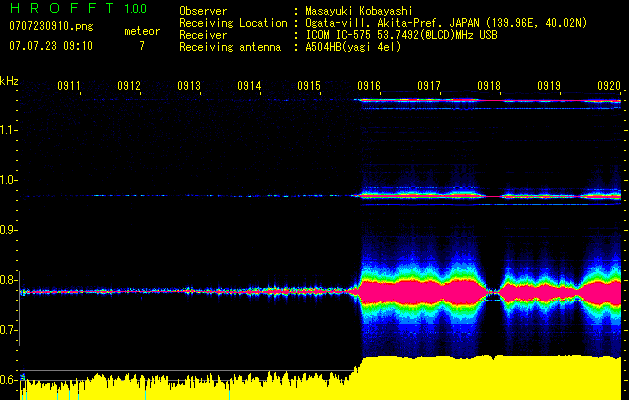Click the 0917 time marker
This screenshot has height=400, width=629.
point(429,86)
